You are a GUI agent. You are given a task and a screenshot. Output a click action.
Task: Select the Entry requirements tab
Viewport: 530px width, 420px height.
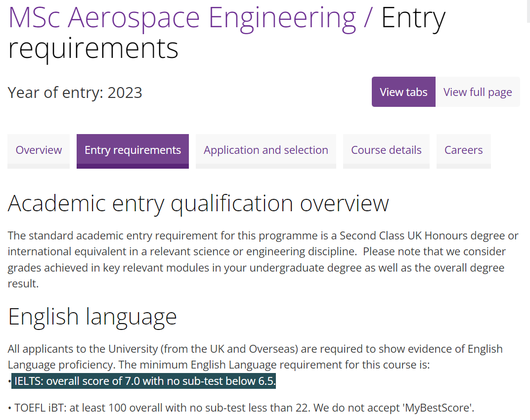tap(132, 150)
